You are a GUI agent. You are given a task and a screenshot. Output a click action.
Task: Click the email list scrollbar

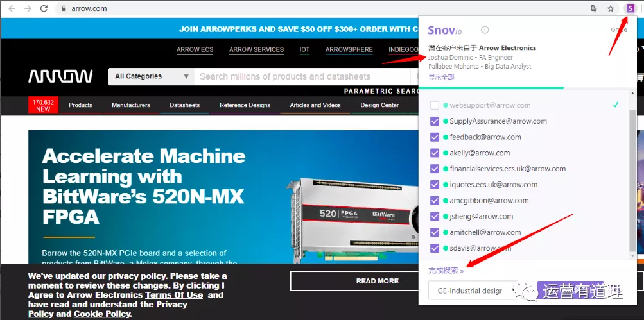point(632,180)
